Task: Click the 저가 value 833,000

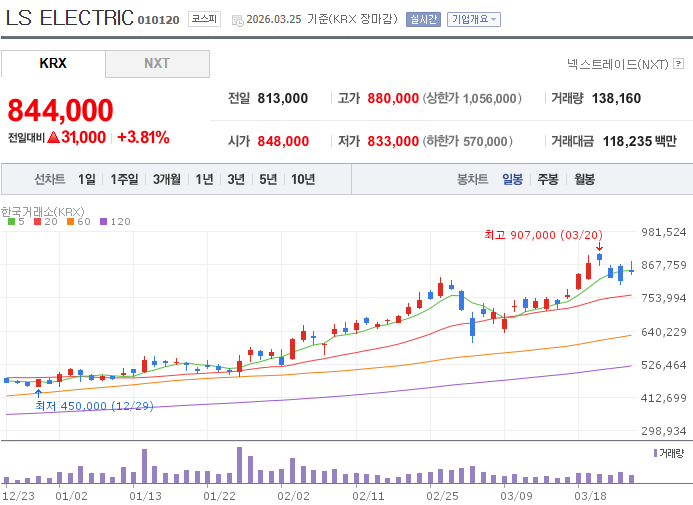Action: point(393,141)
